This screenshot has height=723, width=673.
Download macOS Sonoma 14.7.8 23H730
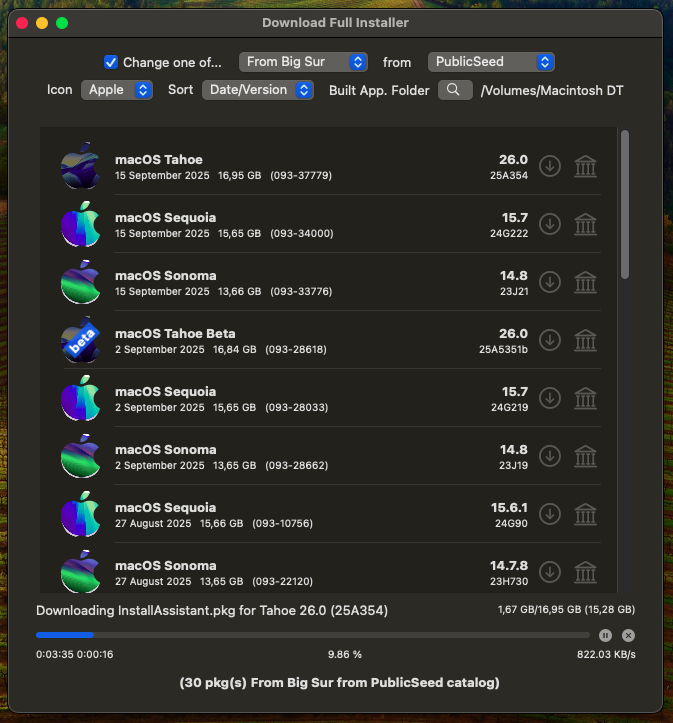(550, 572)
